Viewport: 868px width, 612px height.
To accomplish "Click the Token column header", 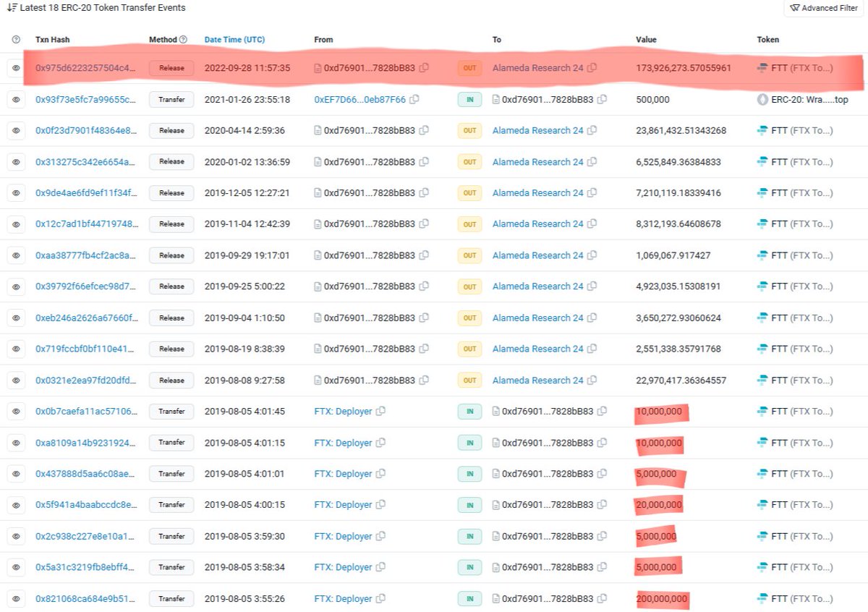I will [768, 40].
